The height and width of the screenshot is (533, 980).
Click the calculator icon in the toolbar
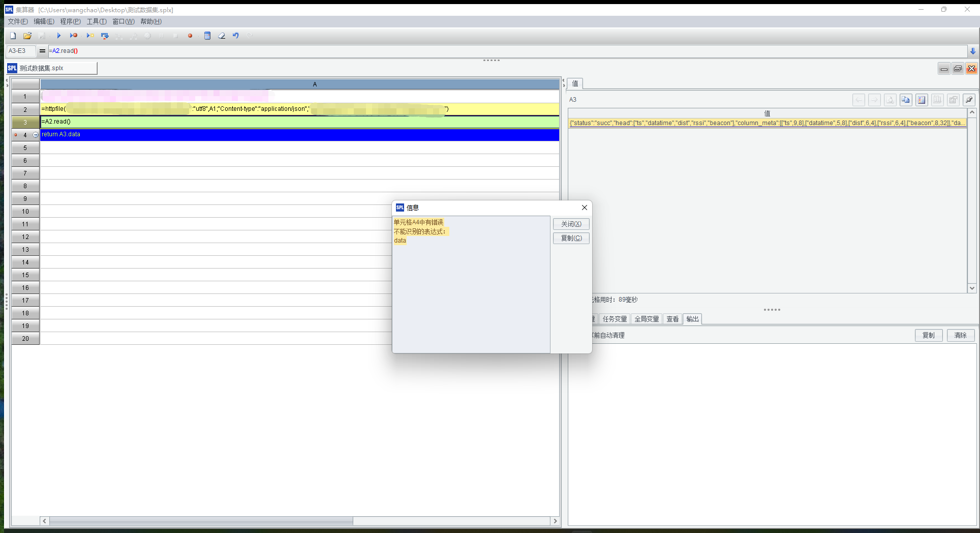[x=207, y=36]
